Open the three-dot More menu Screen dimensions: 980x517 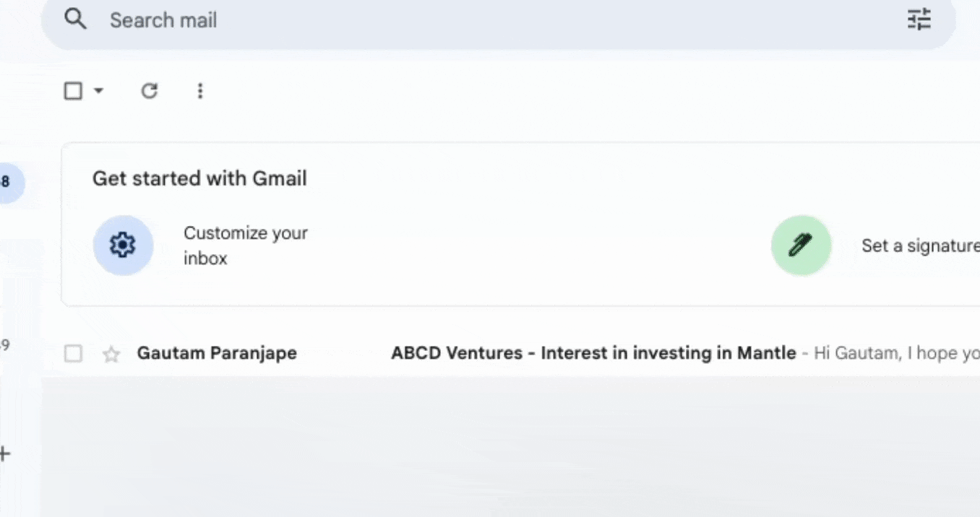click(200, 91)
